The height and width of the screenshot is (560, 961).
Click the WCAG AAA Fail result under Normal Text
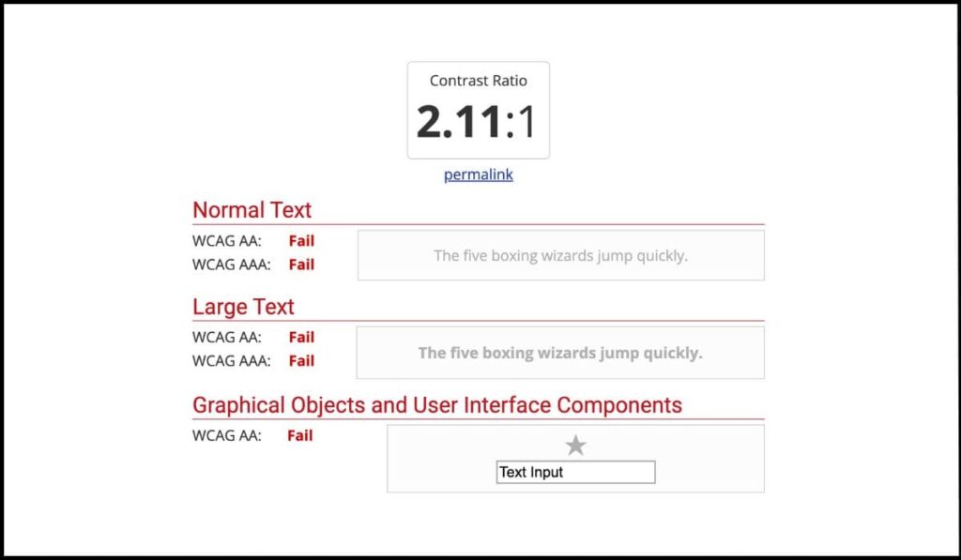tap(301, 265)
